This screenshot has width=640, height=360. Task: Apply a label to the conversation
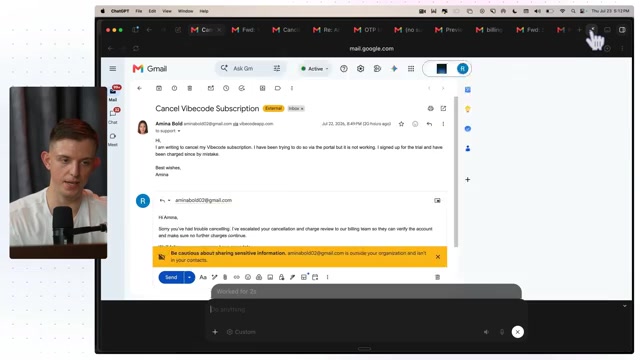[278, 88]
